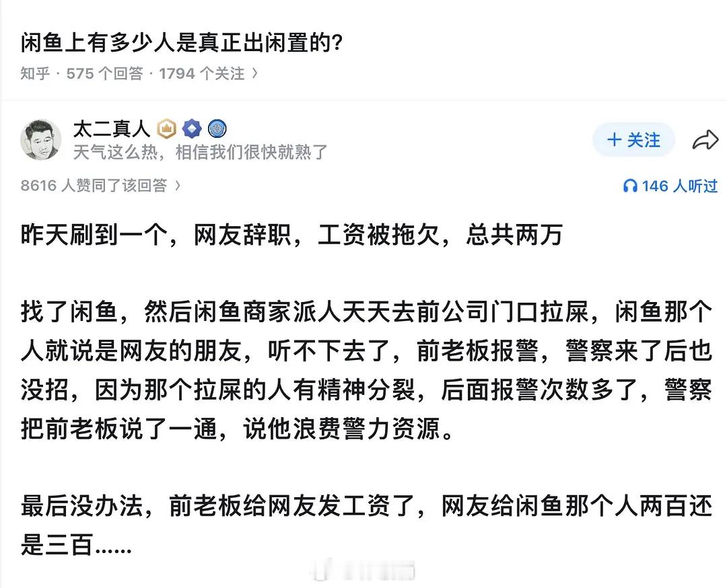Viewport: 727px width, 588px height.
Task: Click the plus sign inside the follow button
Action: point(613,140)
